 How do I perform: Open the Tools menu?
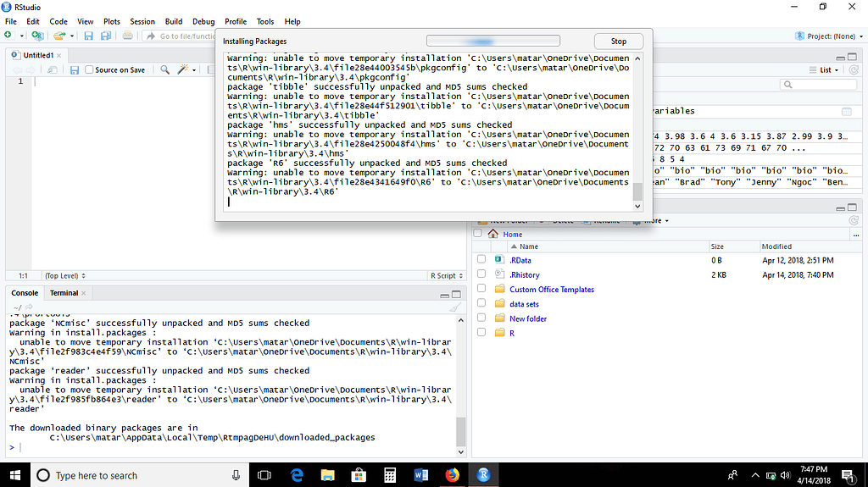tap(265, 21)
